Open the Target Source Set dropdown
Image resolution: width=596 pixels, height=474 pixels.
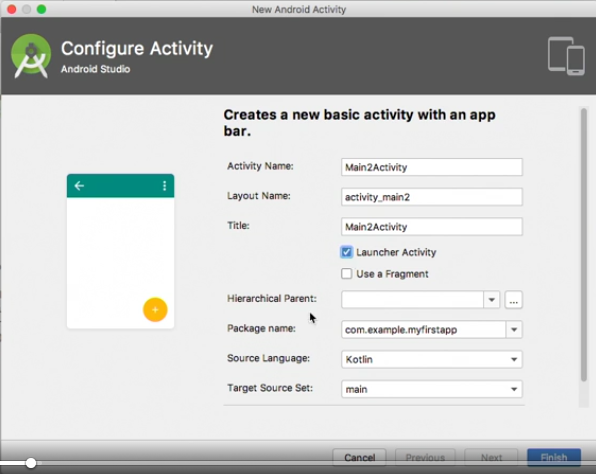pyautogui.click(x=432, y=389)
